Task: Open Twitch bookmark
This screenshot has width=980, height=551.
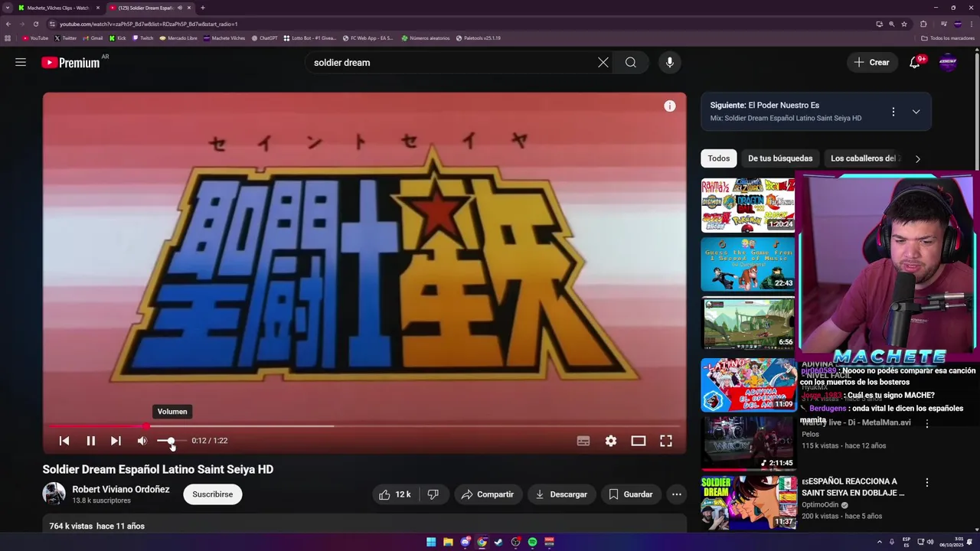Action: 143,37
